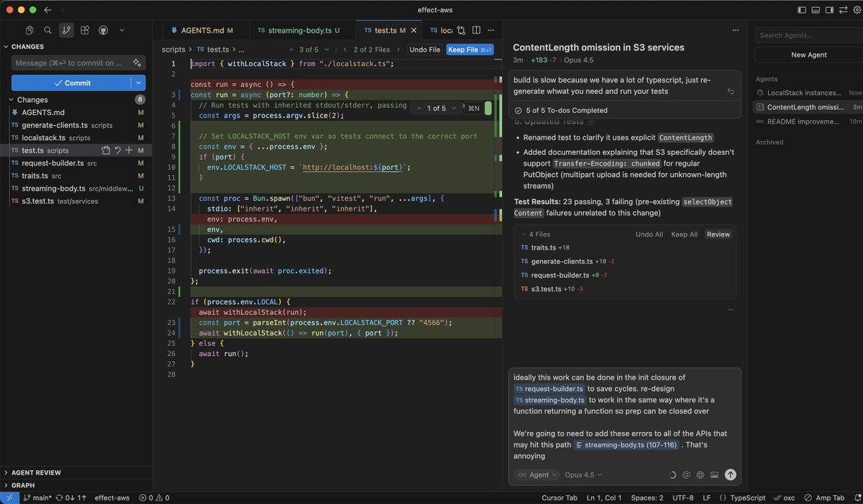Open the Search view icon
The image size is (863, 504).
point(47,30)
